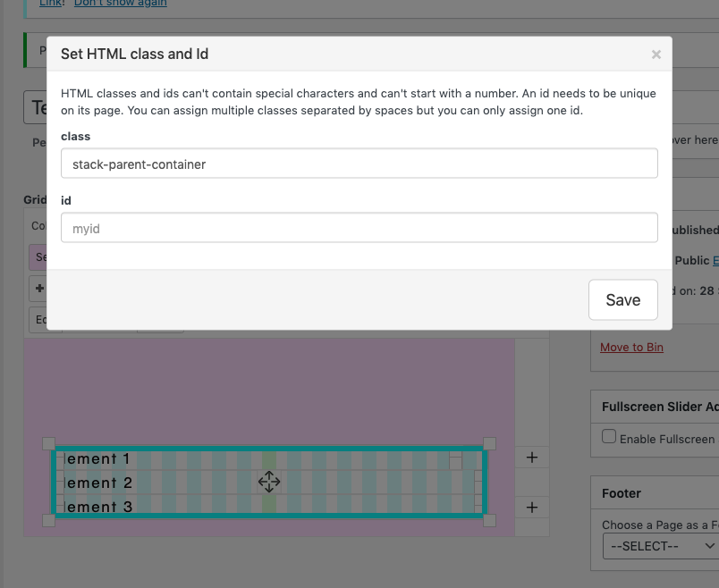
Task: Select the "ement 3" text row
Action: pyautogui.click(x=98, y=507)
